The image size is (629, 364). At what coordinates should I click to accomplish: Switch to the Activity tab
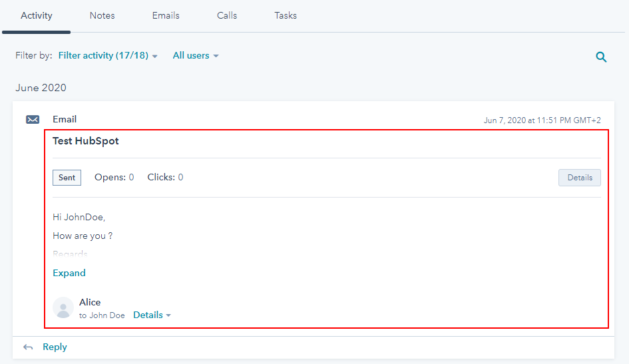(37, 15)
